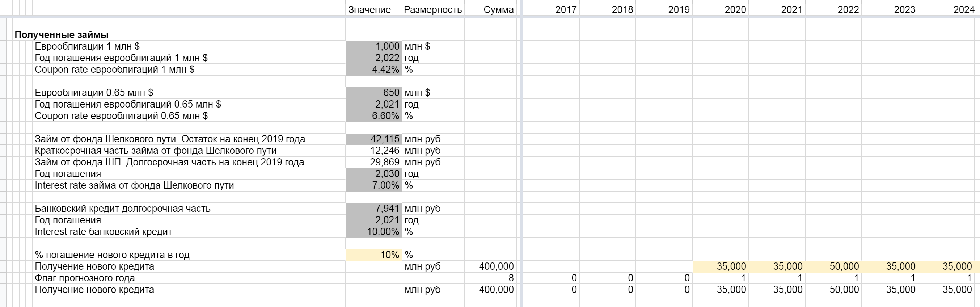Click the 2020 year column header
The height and width of the screenshot is (307, 980).
click(735, 9)
